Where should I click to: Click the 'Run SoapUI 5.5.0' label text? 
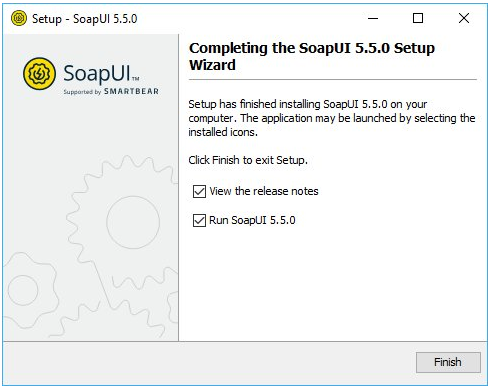(252, 220)
